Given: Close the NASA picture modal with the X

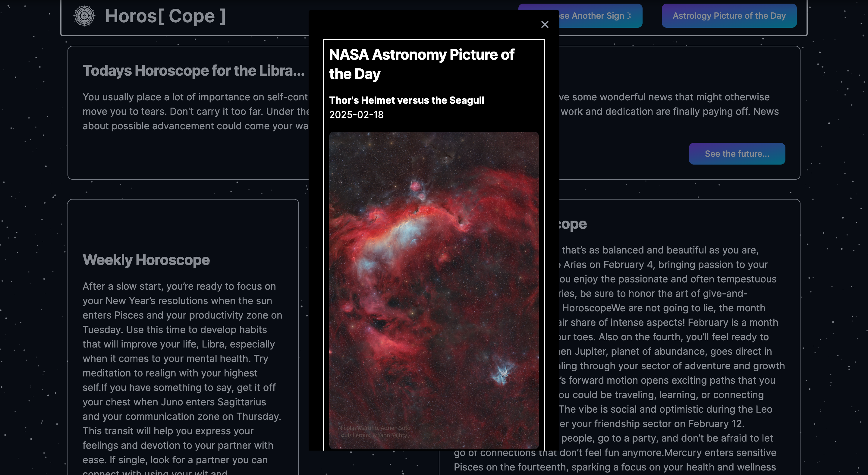Looking at the screenshot, I should point(545,25).
